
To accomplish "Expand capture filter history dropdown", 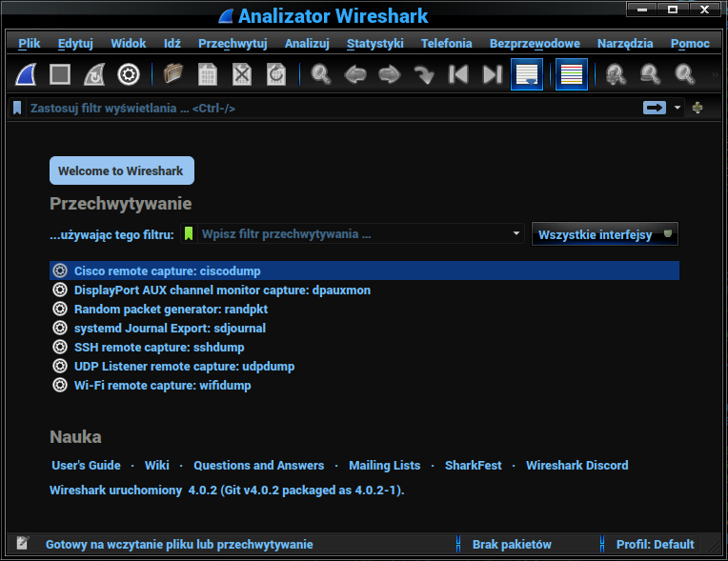I will coord(516,233).
